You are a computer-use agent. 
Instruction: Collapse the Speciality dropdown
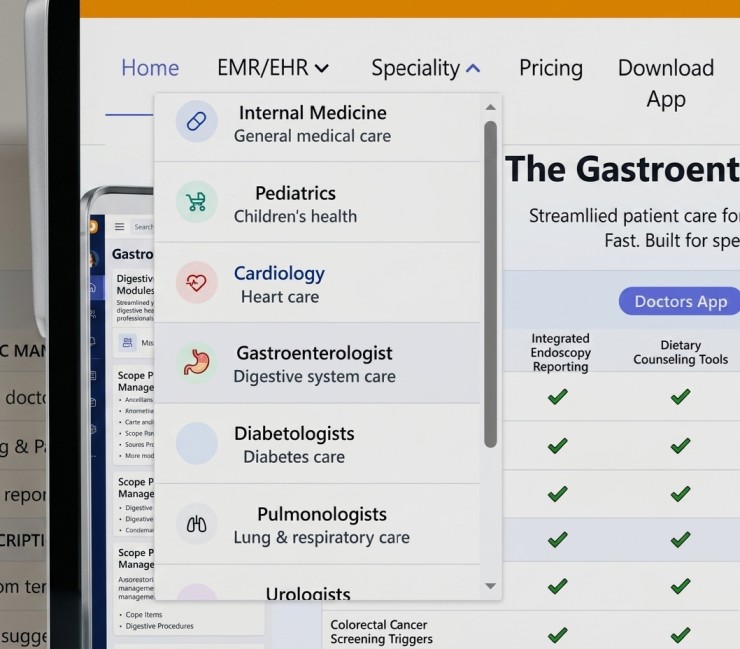[425, 68]
